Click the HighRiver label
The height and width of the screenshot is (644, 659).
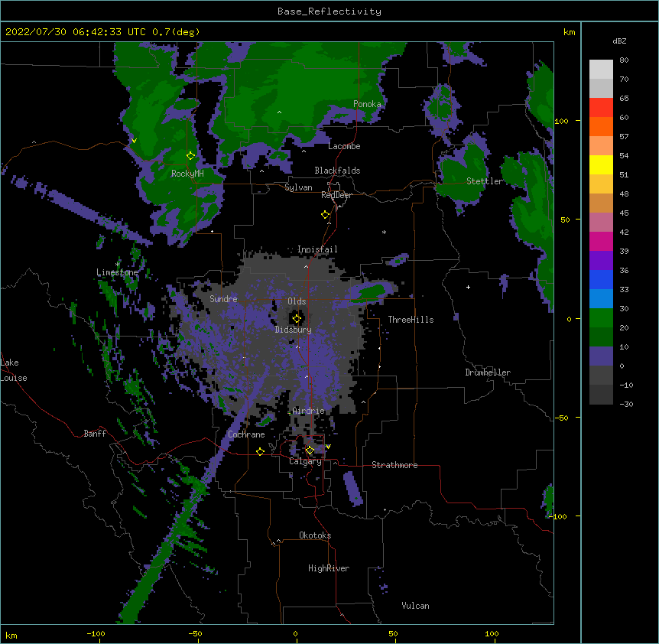pos(329,568)
